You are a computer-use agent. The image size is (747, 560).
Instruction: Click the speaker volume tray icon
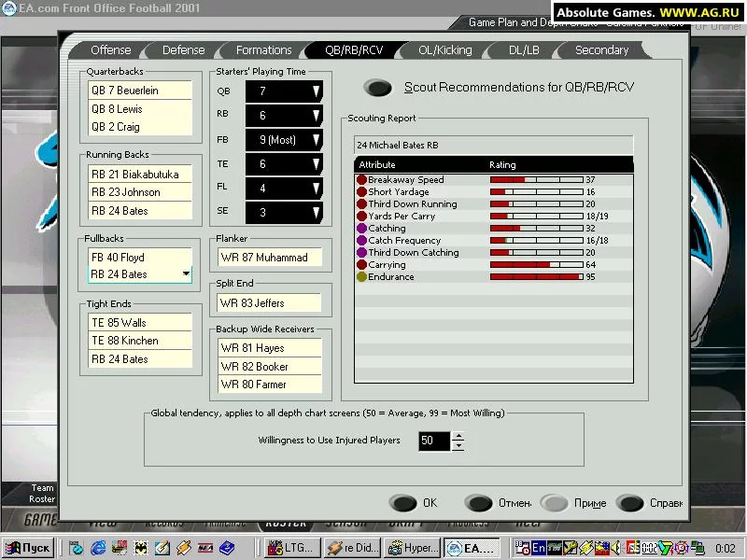(x=615, y=548)
